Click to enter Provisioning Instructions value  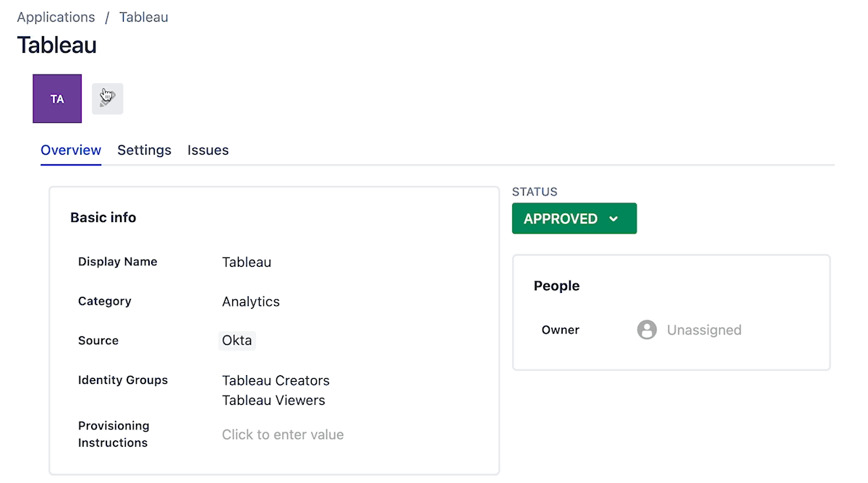tap(283, 435)
